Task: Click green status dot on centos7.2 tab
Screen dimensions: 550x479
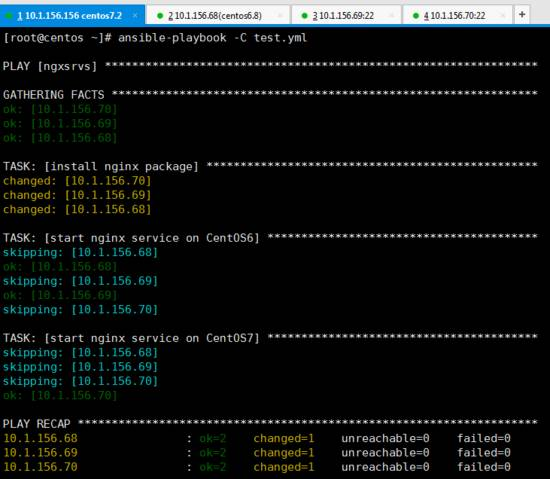Action: coord(9,15)
